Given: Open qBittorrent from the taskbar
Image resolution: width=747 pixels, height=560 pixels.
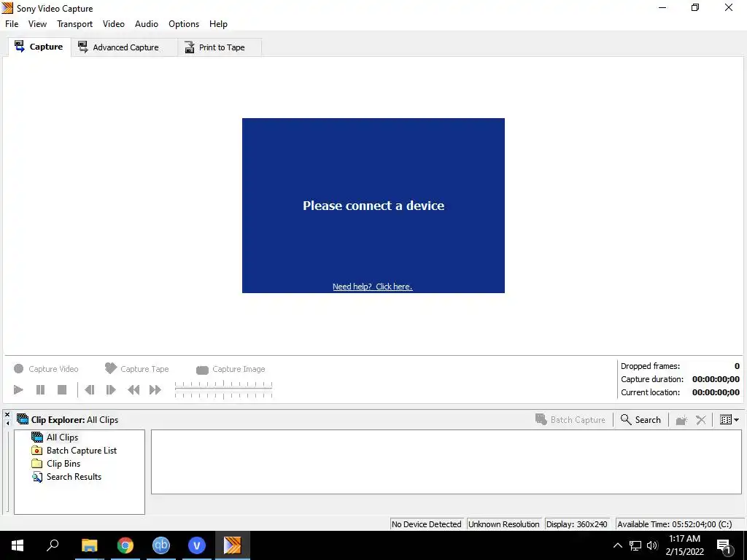Looking at the screenshot, I should 161,545.
